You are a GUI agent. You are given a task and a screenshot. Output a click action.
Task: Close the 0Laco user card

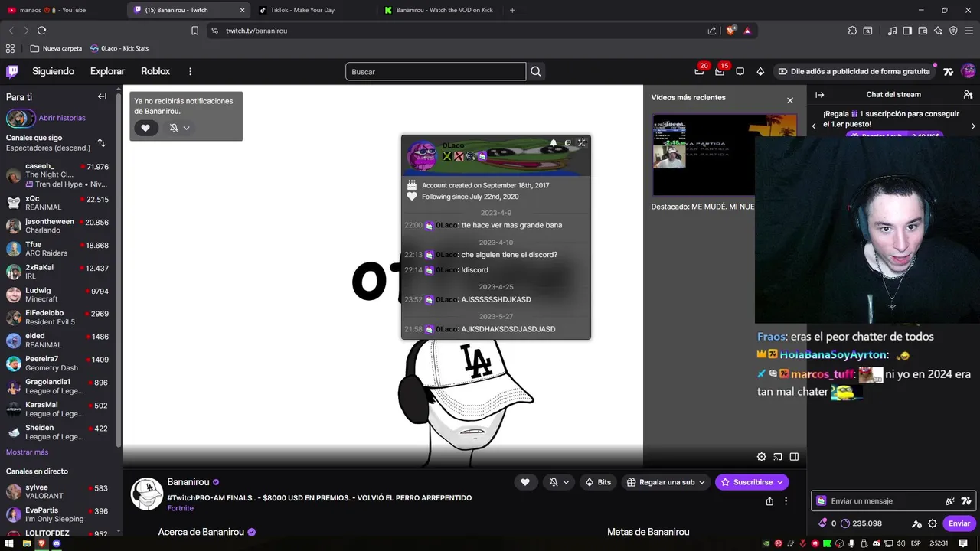tap(582, 142)
